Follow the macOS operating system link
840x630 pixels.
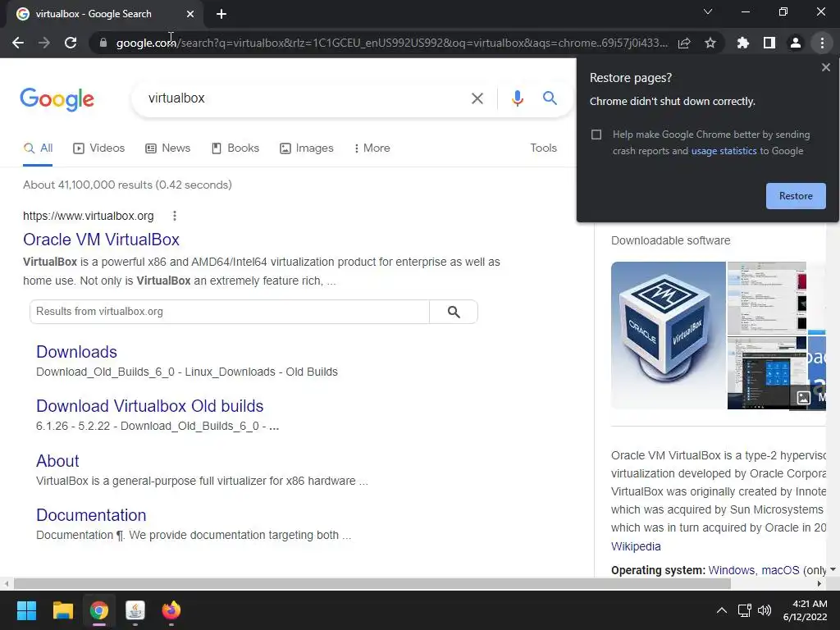[x=781, y=571]
